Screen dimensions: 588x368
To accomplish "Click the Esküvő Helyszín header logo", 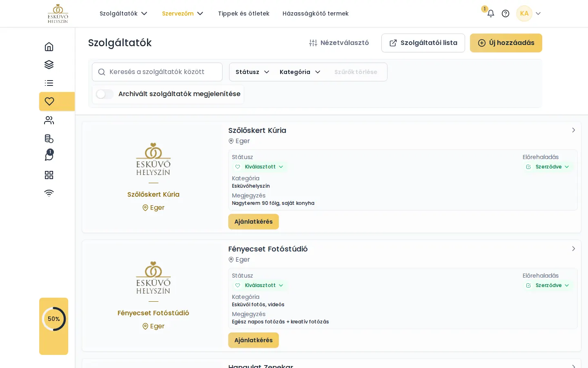I will pyautogui.click(x=58, y=13).
